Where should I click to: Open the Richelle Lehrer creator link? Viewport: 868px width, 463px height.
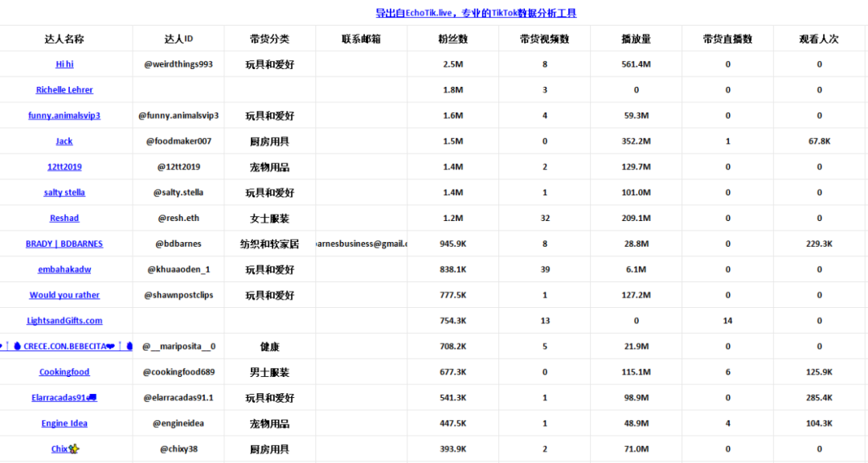(64, 90)
